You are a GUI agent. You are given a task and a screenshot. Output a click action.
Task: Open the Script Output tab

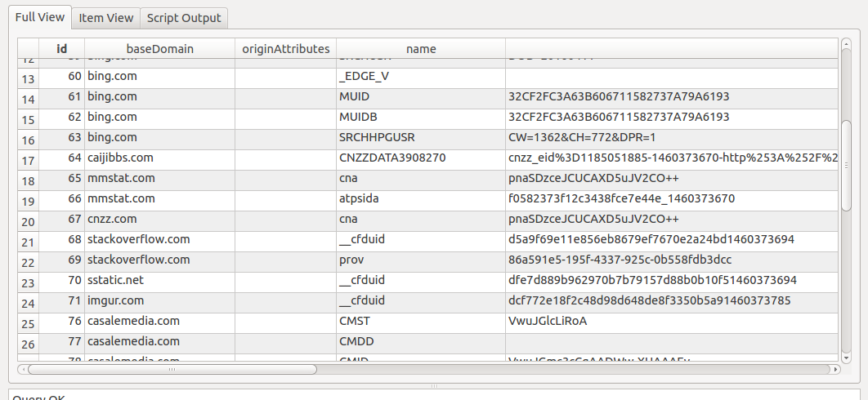[x=184, y=18]
